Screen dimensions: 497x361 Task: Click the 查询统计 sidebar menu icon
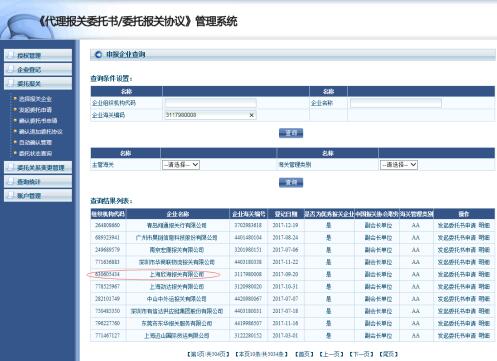point(11,181)
